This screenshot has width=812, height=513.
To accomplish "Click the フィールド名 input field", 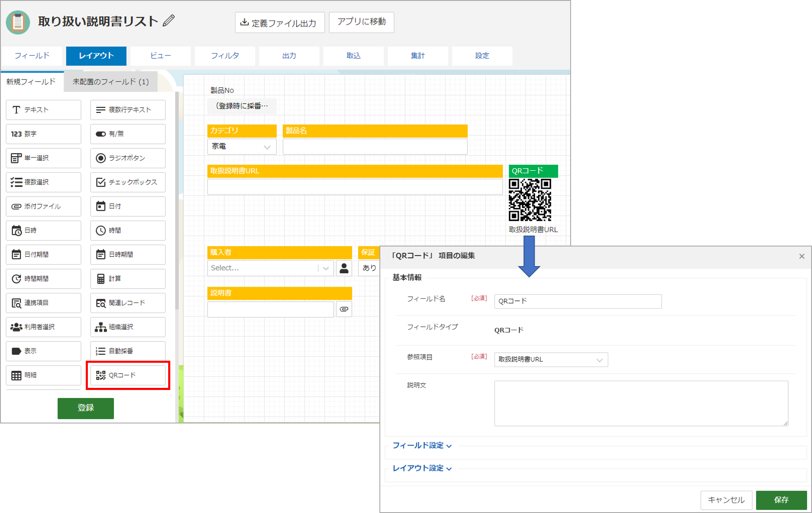I will click(x=578, y=301).
